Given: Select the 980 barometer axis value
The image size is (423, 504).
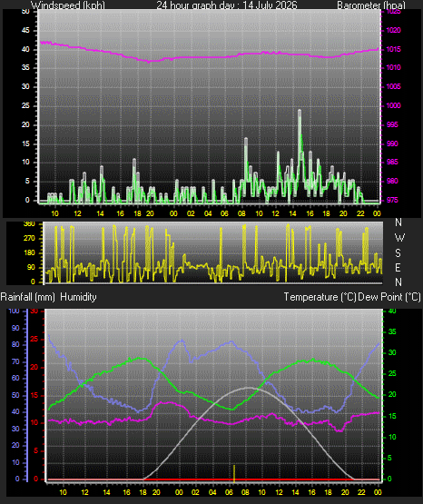Looking at the screenshot, I should point(392,181).
